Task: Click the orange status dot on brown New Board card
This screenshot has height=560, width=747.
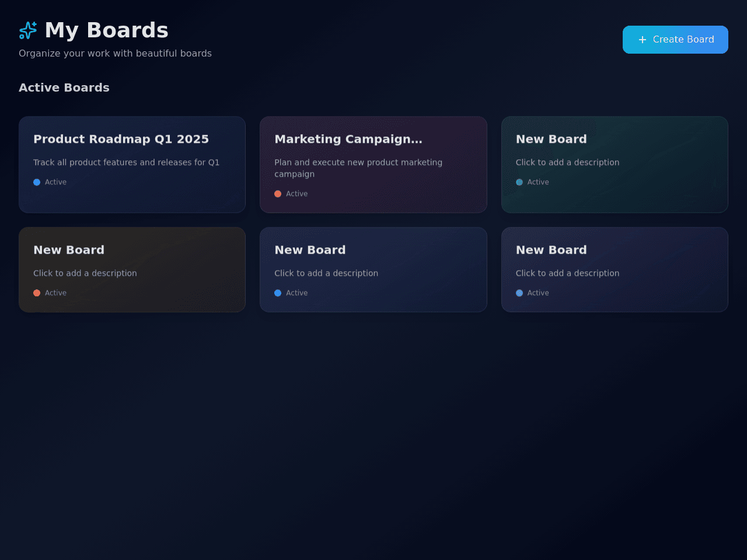Action: point(37,293)
